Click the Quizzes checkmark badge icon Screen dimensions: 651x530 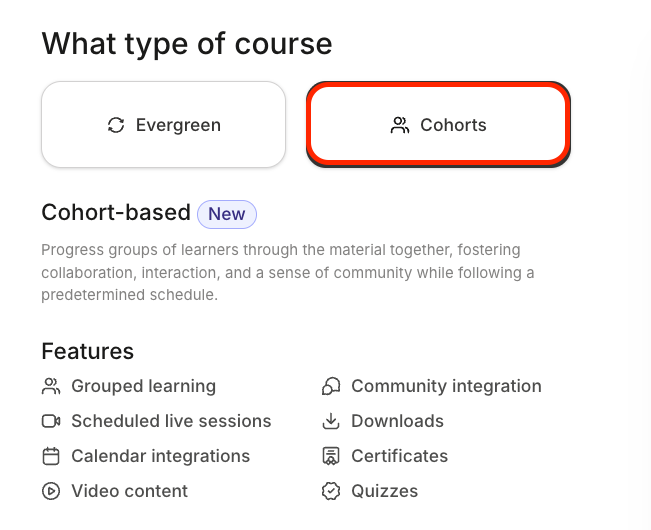click(x=331, y=491)
